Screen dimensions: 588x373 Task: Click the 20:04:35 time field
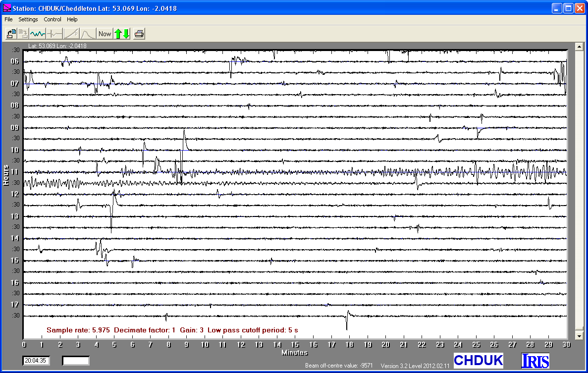point(36,361)
